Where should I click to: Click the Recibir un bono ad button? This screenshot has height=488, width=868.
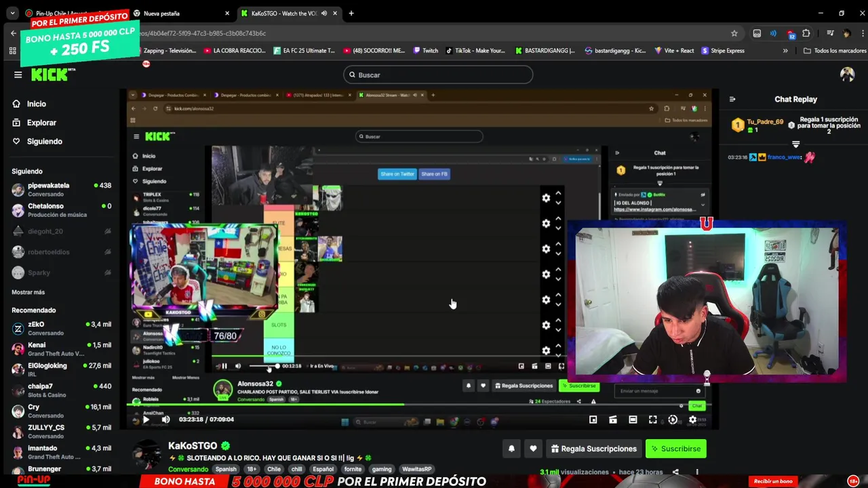pos(773,481)
